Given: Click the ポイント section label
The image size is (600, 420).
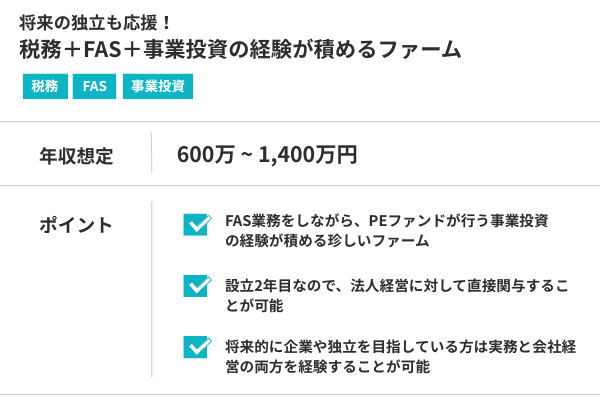Looking at the screenshot, I should (x=75, y=225).
